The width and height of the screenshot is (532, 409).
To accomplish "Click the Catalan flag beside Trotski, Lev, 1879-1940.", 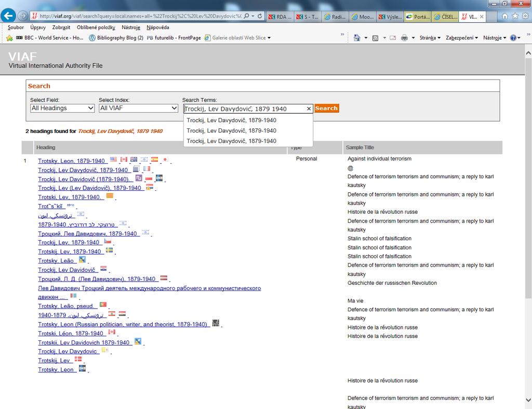I will [x=110, y=195].
